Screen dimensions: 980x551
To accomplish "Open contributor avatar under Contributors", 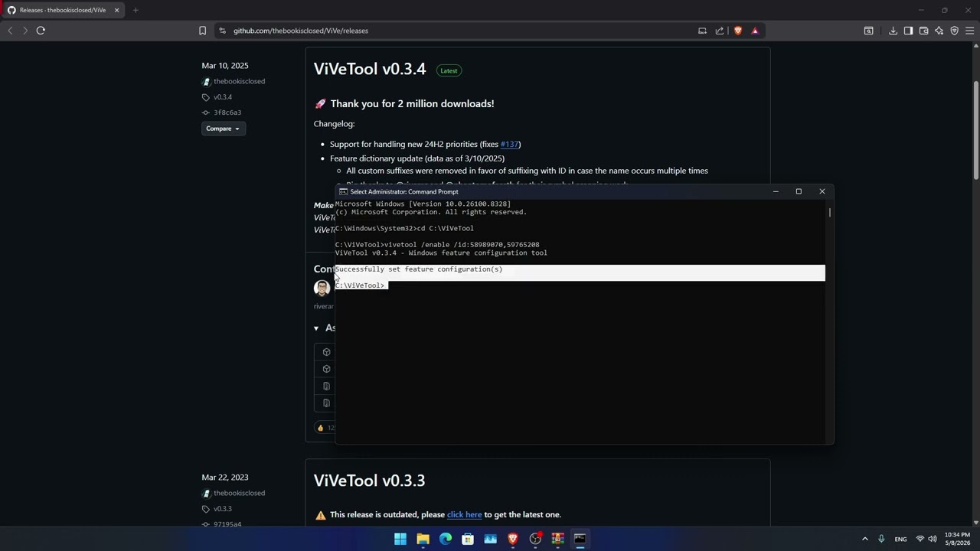I will tap(322, 288).
